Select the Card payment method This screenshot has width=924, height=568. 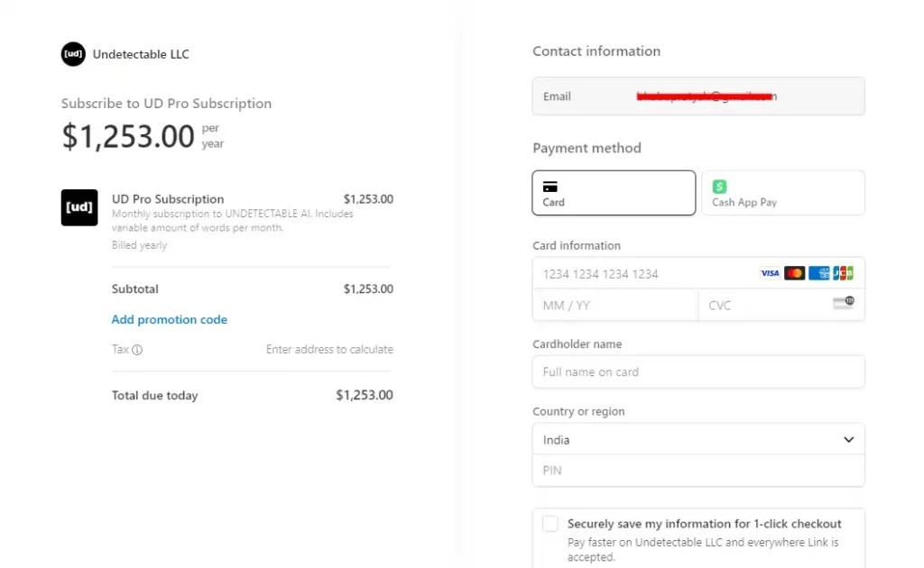[614, 192]
